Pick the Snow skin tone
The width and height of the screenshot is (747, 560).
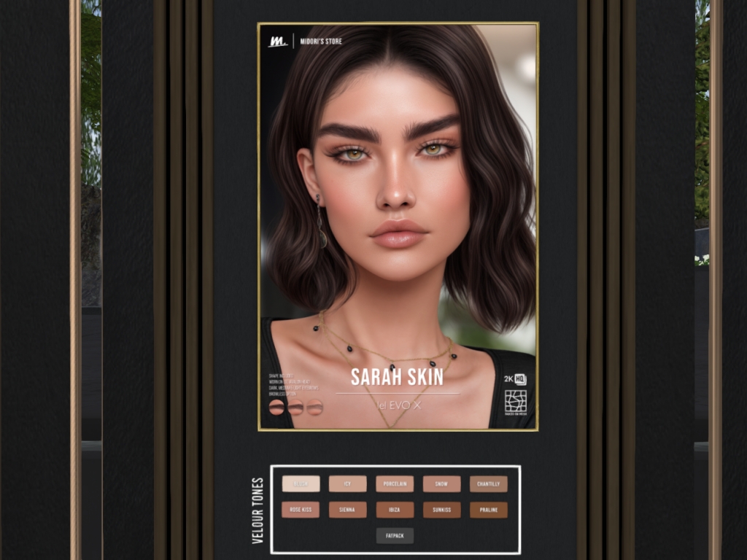point(441,484)
